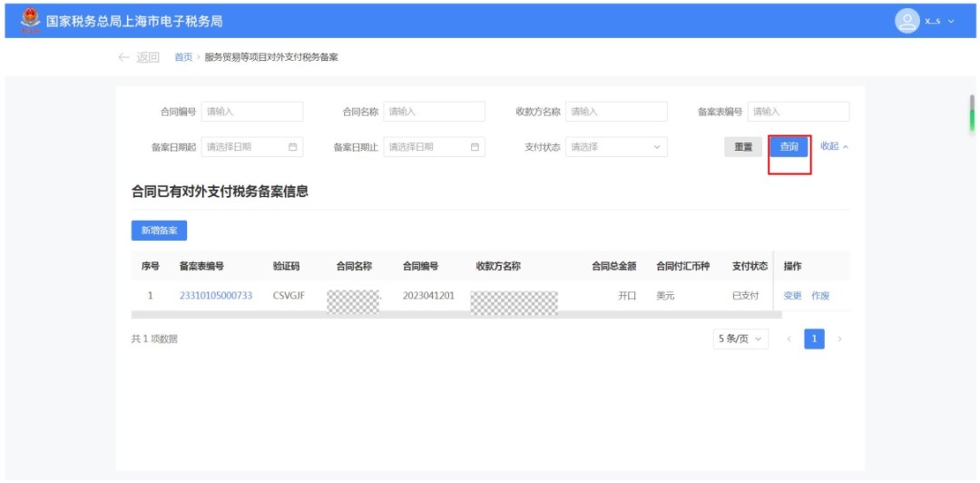Click the 查询 search button
This screenshot has height=483, width=980.
coord(789,147)
